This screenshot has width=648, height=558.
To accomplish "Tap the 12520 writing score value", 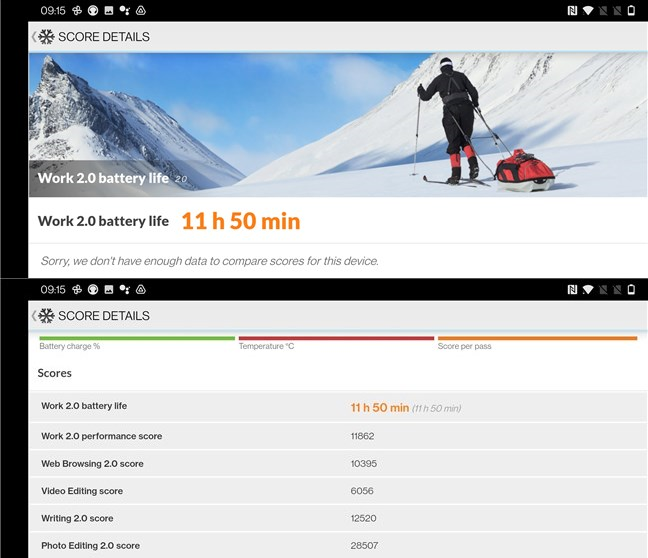I will coord(363,518).
